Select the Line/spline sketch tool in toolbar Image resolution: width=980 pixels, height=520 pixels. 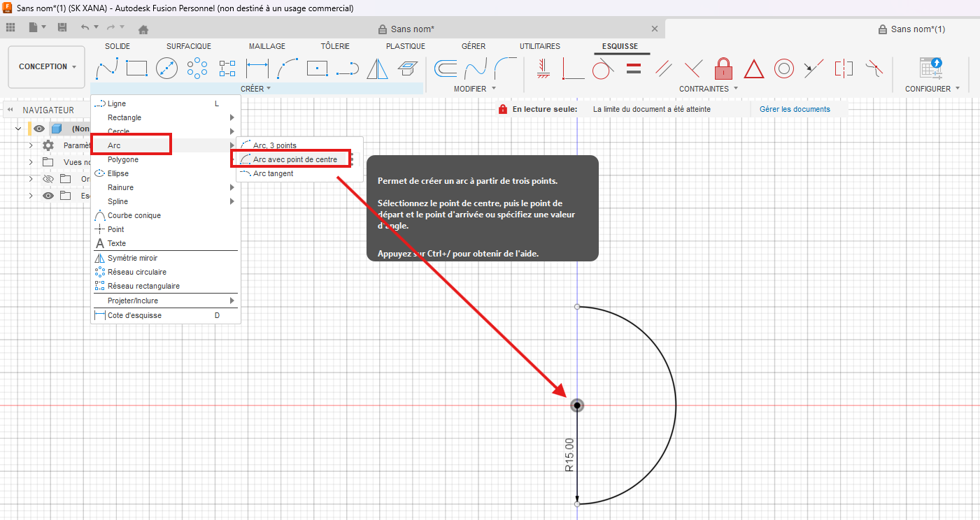[106, 68]
